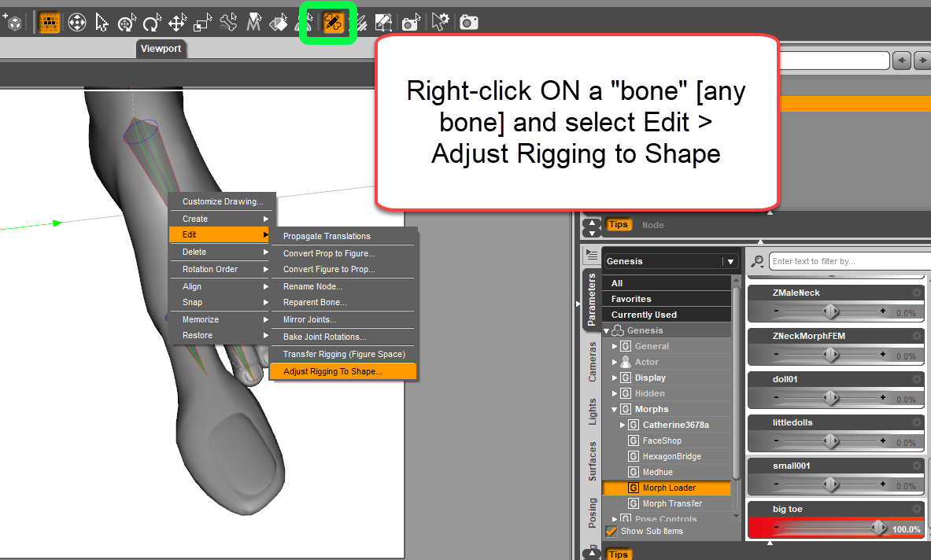Select the Morph tool M icon
The height and width of the screenshot is (560, 931).
click(253, 23)
